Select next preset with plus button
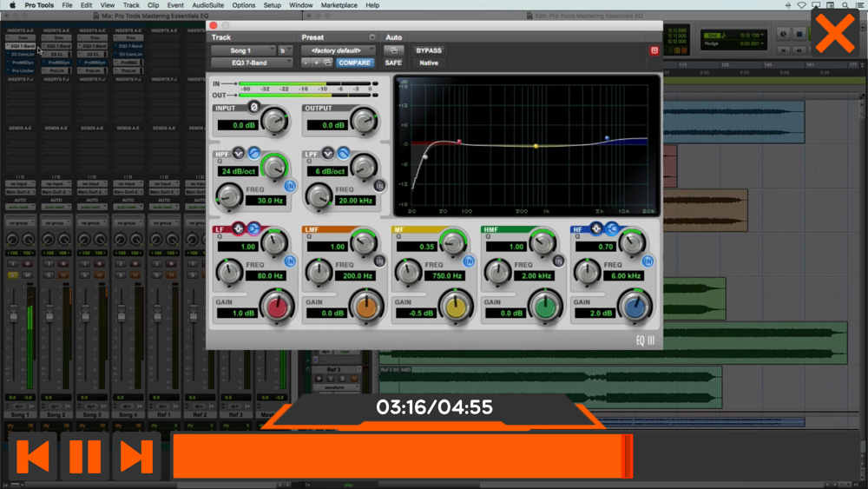This screenshot has height=489, width=868. pyautogui.click(x=317, y=63)
